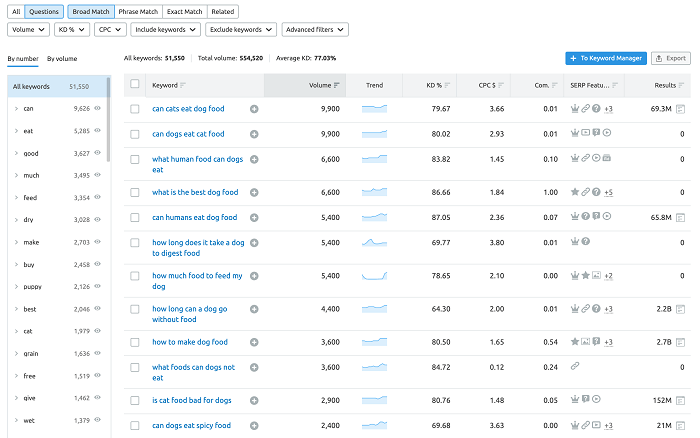Open 'can dogs eat cat food' keyword link
The width and height of the screenshot is (700, 438).
[188, 134]
